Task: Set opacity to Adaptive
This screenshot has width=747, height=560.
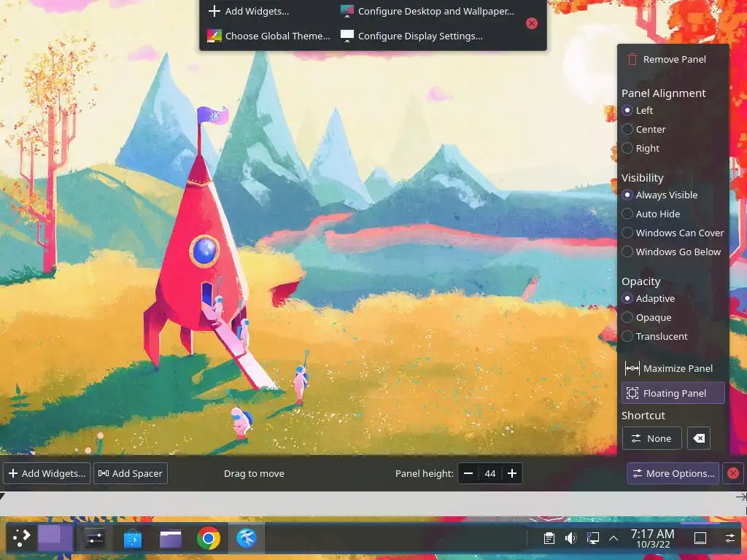Action: click(x=649, y=298)
